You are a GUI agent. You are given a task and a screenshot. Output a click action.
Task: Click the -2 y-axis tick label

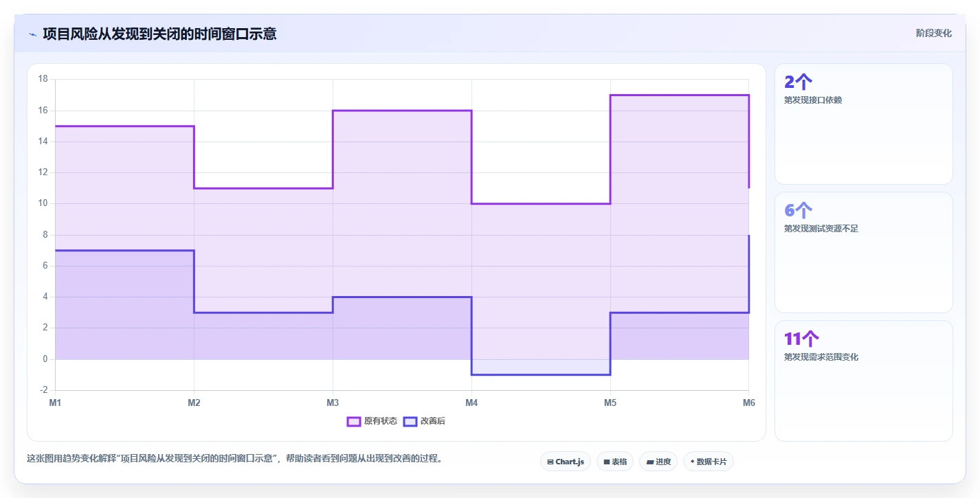[43, 390]
